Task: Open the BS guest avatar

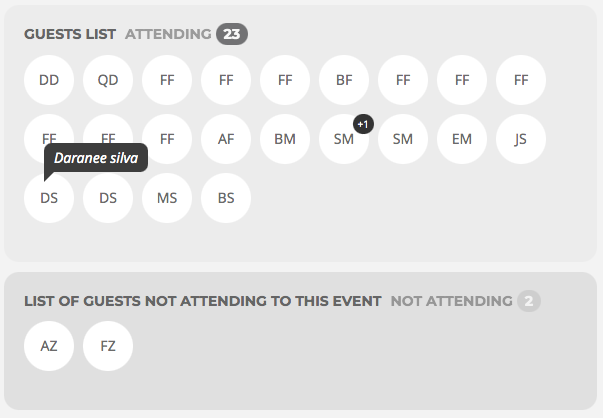Action: click(226, 198)
